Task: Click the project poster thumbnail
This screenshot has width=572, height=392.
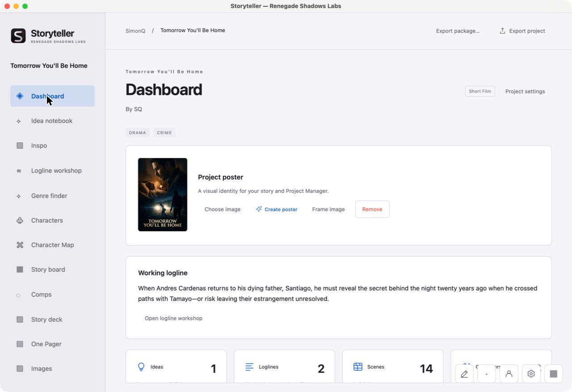Action: pyautogui.click(x=163, y=195)
